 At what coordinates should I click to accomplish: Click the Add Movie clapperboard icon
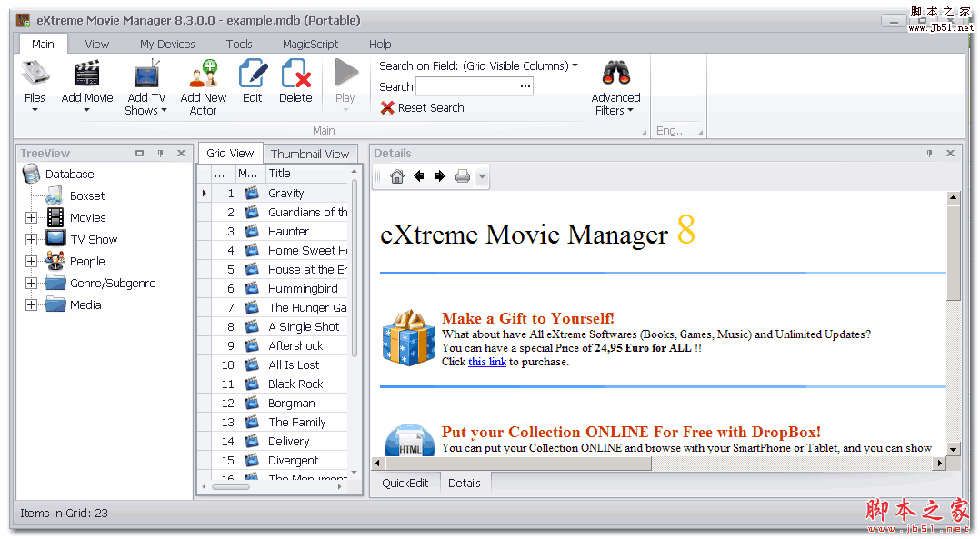pyautogui.click(x=87, y=73)
